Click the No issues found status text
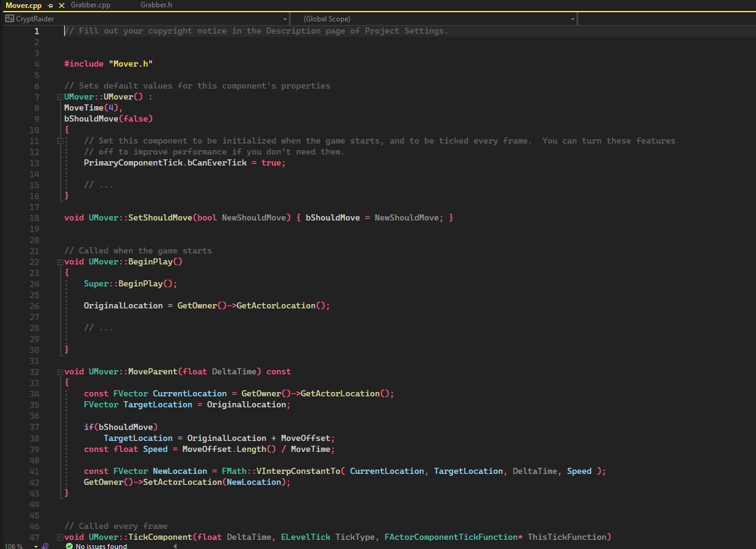756x549 pixels. pos(101,546)
